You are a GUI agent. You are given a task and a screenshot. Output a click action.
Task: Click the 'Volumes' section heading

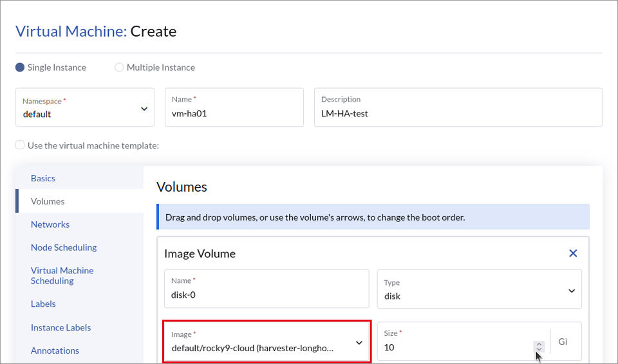tap(182, 187)
